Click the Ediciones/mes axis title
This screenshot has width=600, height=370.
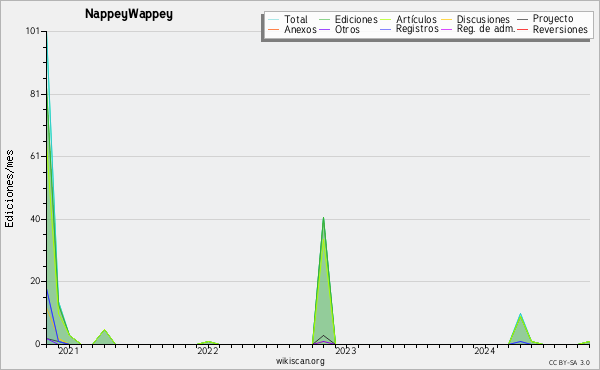(x=9, y=189)
